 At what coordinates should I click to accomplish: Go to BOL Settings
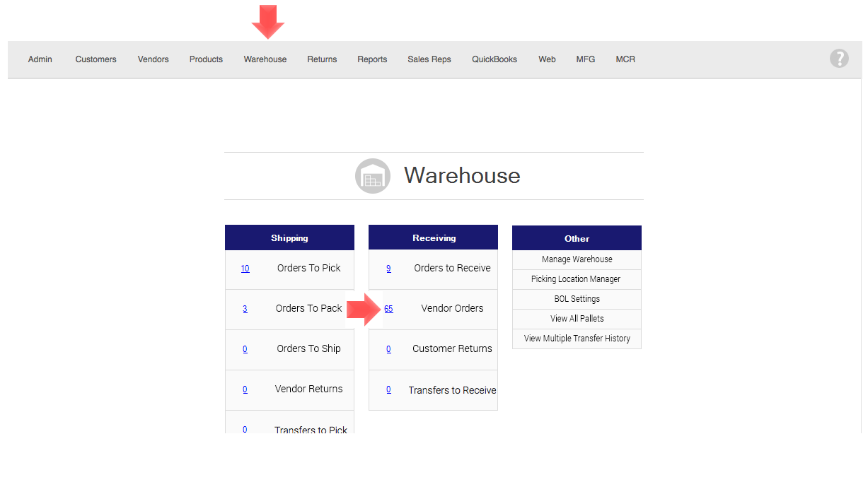(x=577, y=299)
